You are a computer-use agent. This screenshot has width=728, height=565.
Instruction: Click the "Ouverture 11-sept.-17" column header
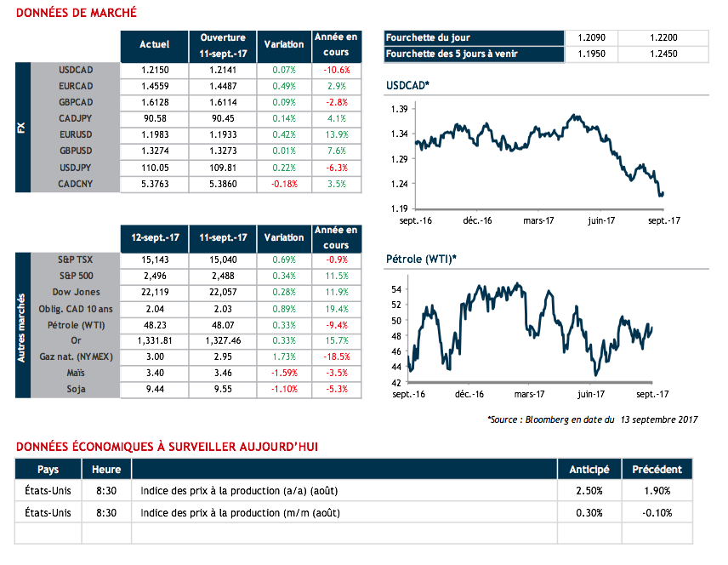click(223, 44)
